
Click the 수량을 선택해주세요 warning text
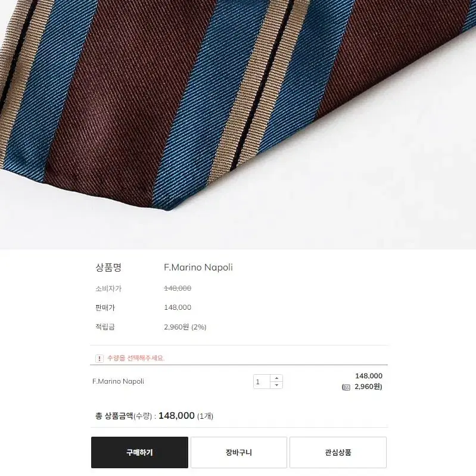click(136, 358)
